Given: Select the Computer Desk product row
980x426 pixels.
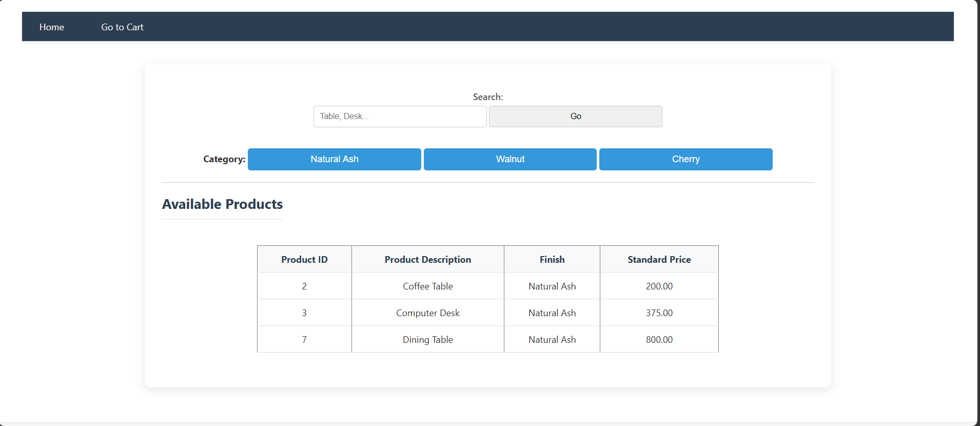Looking at the screenshot, I should pos(488,313).
